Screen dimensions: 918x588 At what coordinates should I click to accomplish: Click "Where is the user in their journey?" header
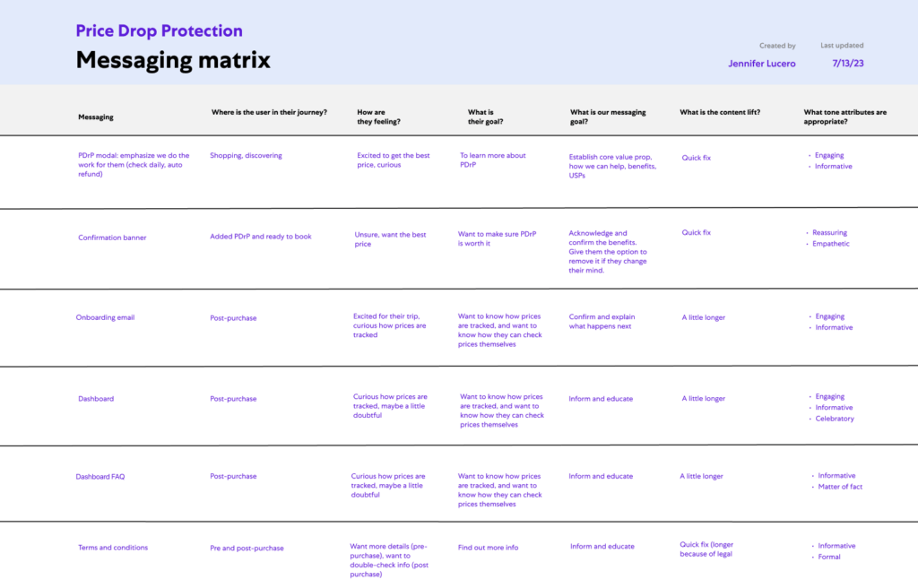tap(269, 113)
